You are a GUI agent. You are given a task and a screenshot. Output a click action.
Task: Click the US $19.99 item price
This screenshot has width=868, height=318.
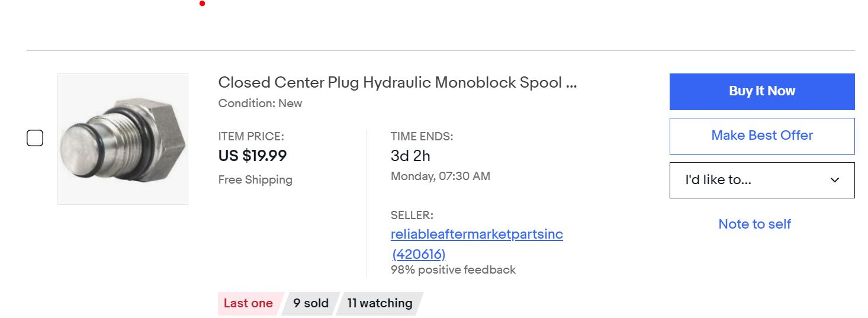click(252, 156)
